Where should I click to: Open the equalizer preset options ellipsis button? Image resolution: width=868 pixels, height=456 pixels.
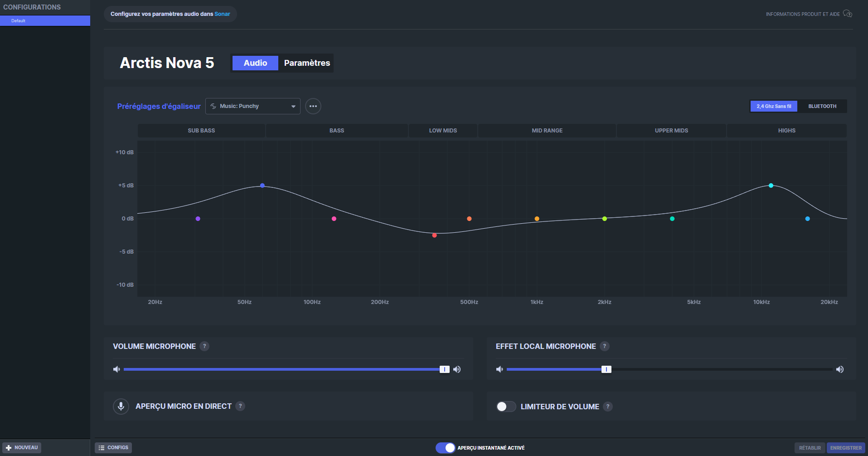(x=313, y=106)
